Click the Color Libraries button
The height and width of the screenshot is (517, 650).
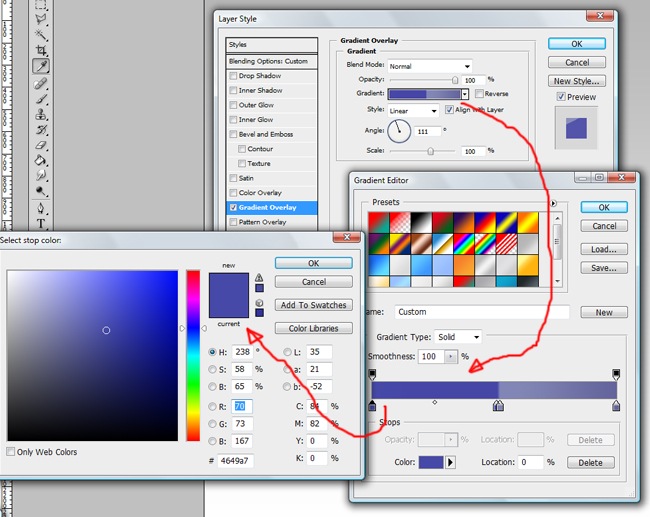pos(314,328)
